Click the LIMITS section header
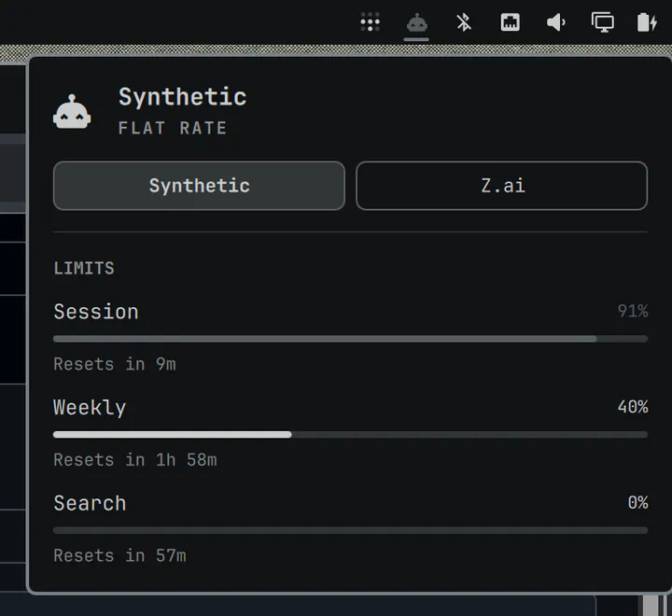This screenshot has height=616, width=672. point(84,269)
